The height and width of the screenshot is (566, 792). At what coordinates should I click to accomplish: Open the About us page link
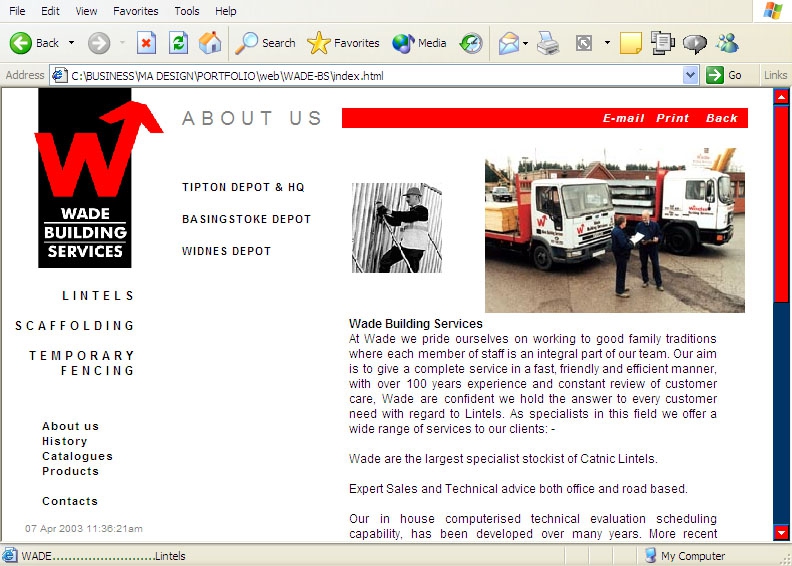pyautogui.click(x=70, y=426)
